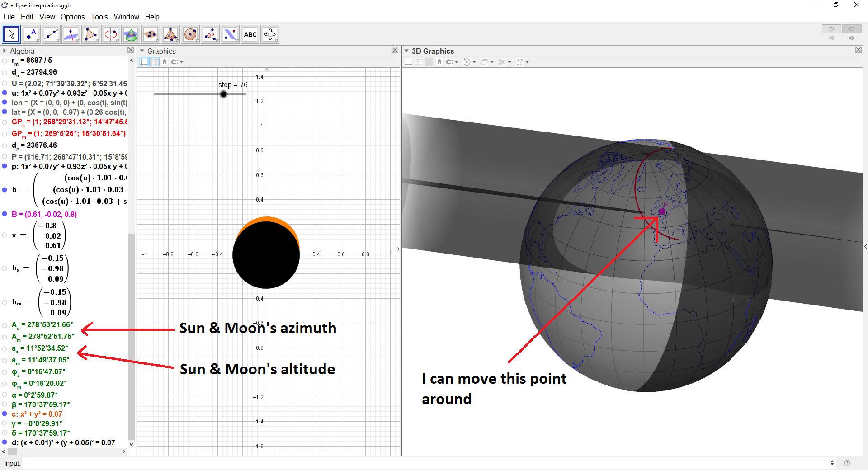
Task: Open the Options menu
Action: coord(73,17)
